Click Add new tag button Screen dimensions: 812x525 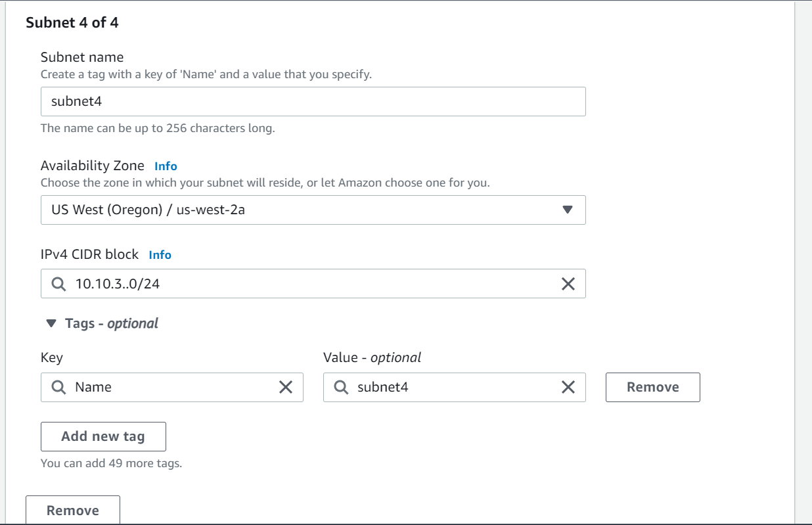(x=103, y=436)
